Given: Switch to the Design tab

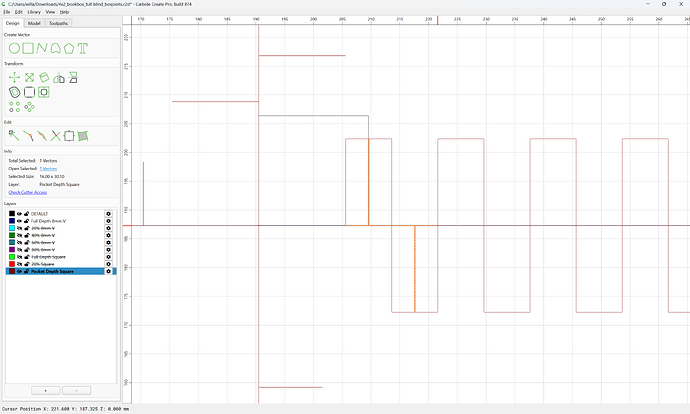Looking at the screenshot, I should point(12,23).
